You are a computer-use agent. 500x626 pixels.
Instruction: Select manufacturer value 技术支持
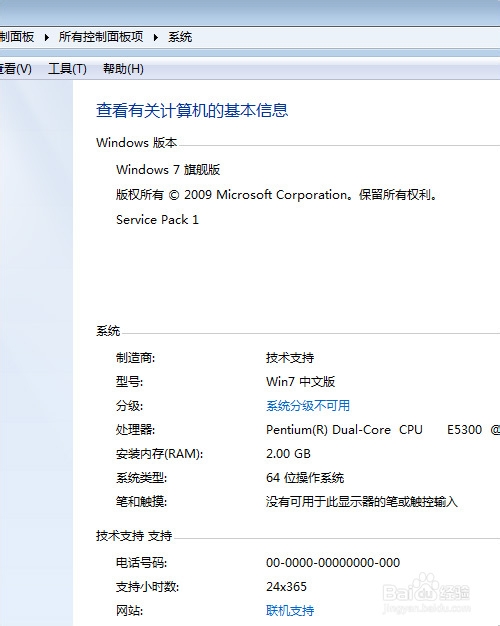290,357
